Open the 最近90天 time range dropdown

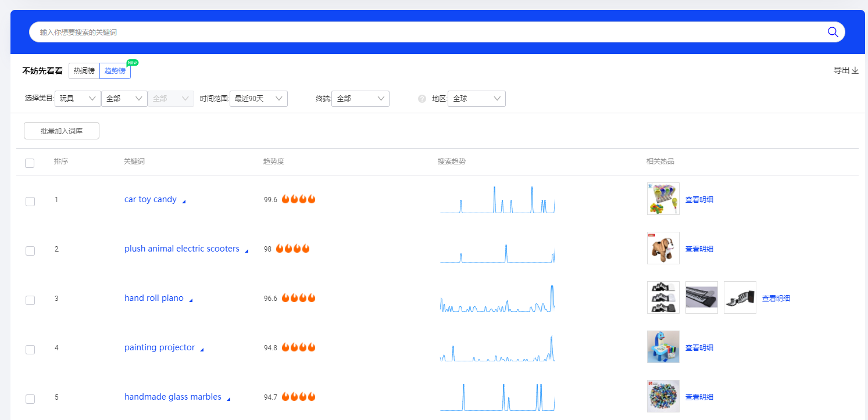coord(258,98)
